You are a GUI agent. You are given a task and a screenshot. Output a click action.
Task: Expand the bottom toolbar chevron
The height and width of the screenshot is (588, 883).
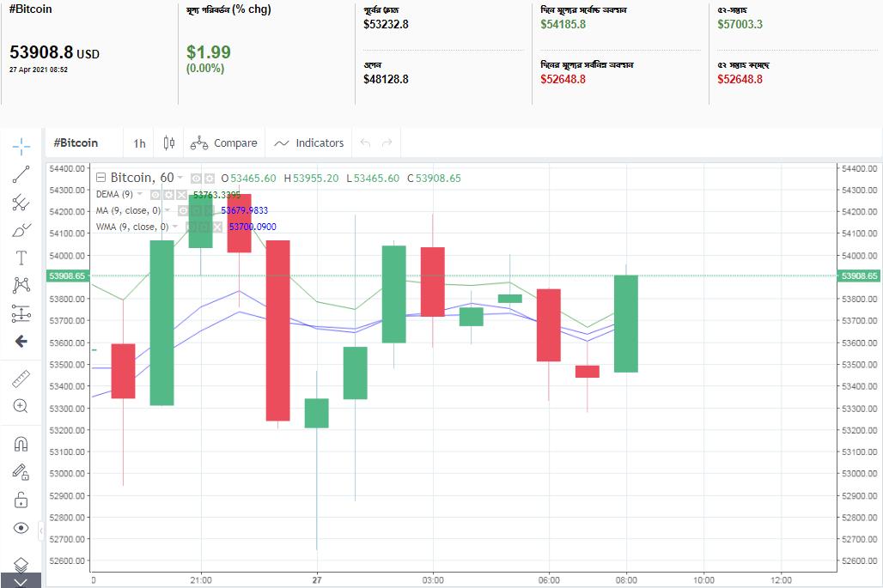tap(21, 581)
